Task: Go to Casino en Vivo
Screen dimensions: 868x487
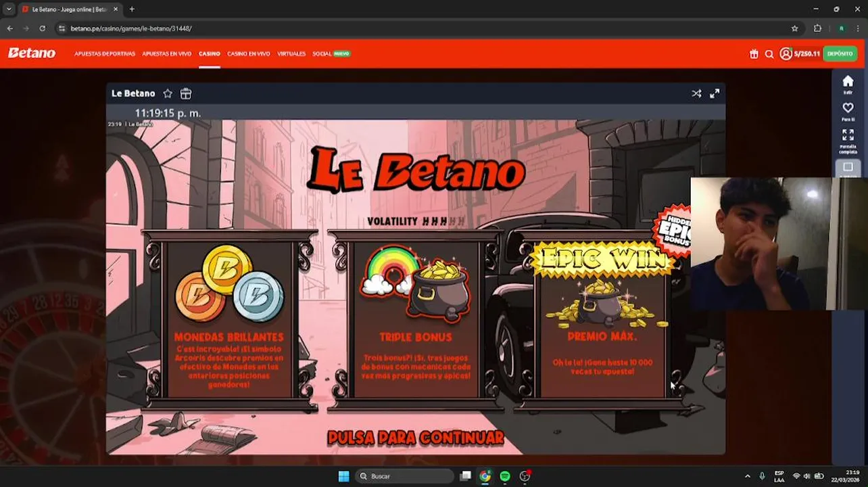Action: click(x=249, y=53)
